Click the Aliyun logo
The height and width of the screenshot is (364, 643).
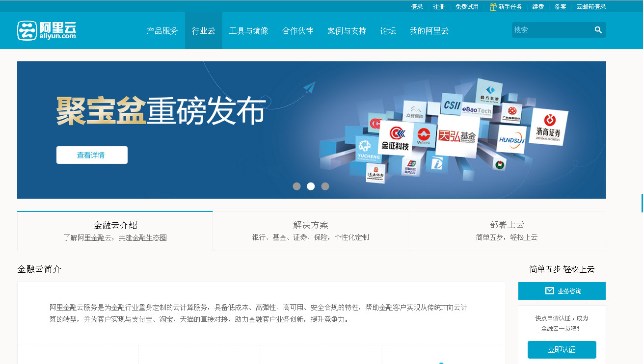click(x=47, y=30)
